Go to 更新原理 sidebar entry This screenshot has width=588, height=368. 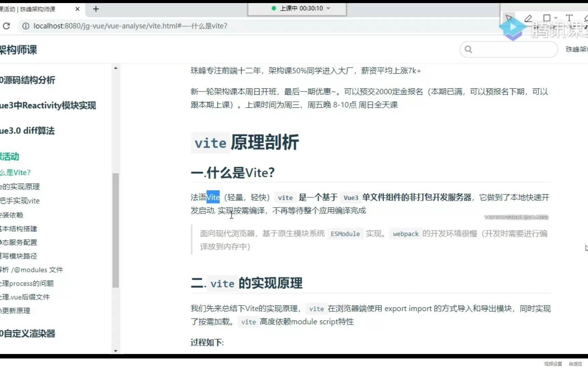tap(15, 311)
